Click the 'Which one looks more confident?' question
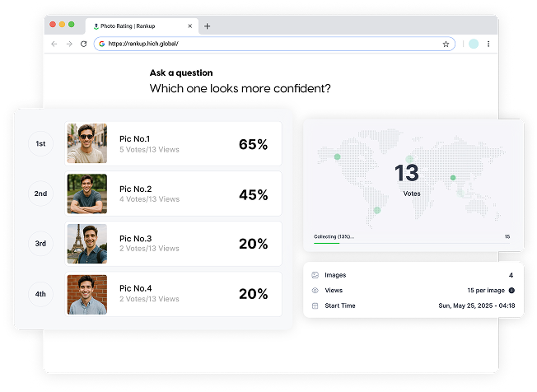 point(240,89)
